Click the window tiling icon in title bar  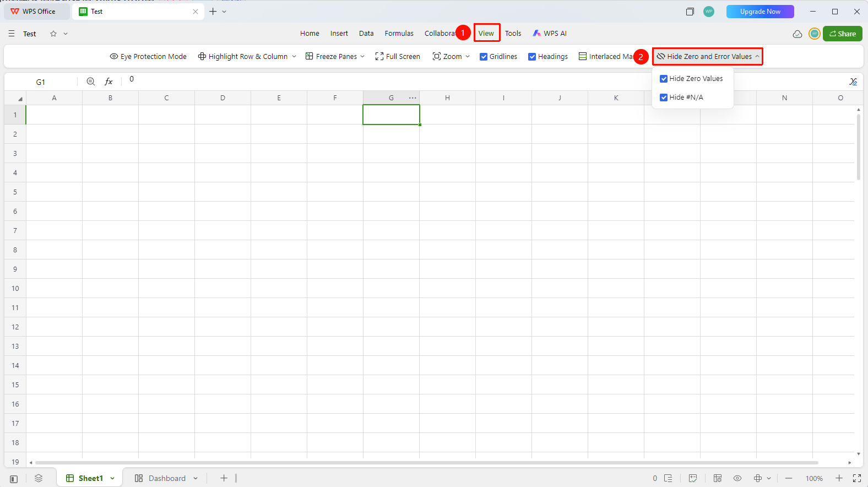coord(690,12)
